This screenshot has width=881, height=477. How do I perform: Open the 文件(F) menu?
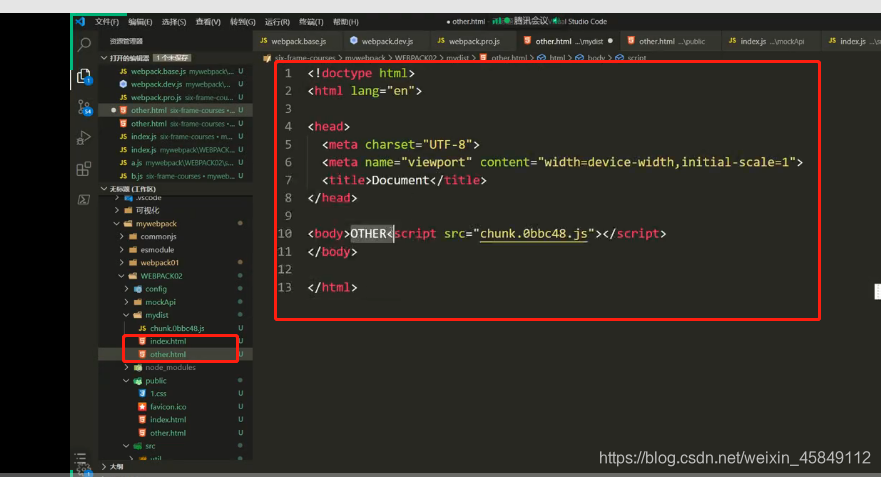coord(107,22)
